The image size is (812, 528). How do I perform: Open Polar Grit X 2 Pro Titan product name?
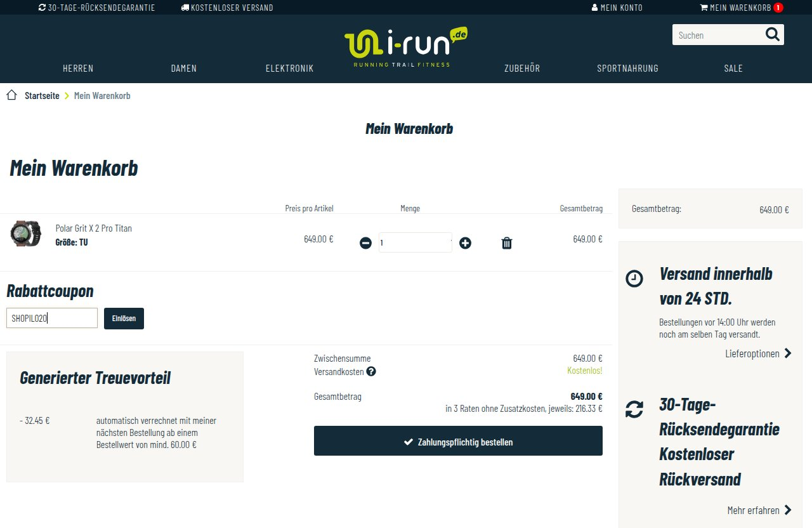point(94,228)
